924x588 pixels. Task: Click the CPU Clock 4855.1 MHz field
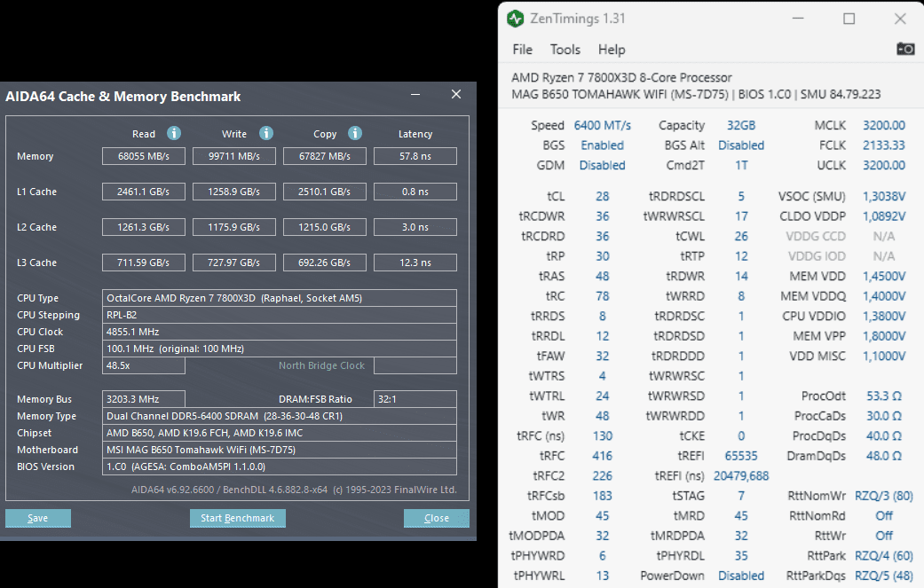280,332
